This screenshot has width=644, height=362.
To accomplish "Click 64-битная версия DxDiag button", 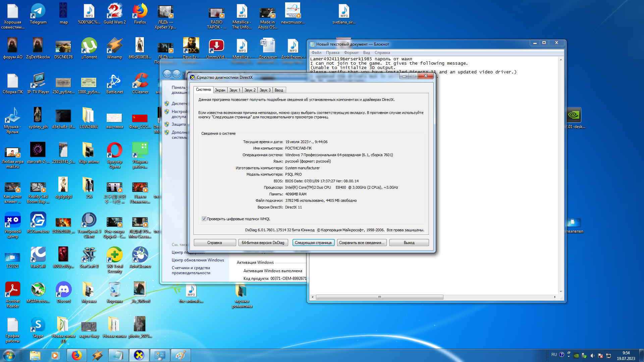I will point(263,243).
